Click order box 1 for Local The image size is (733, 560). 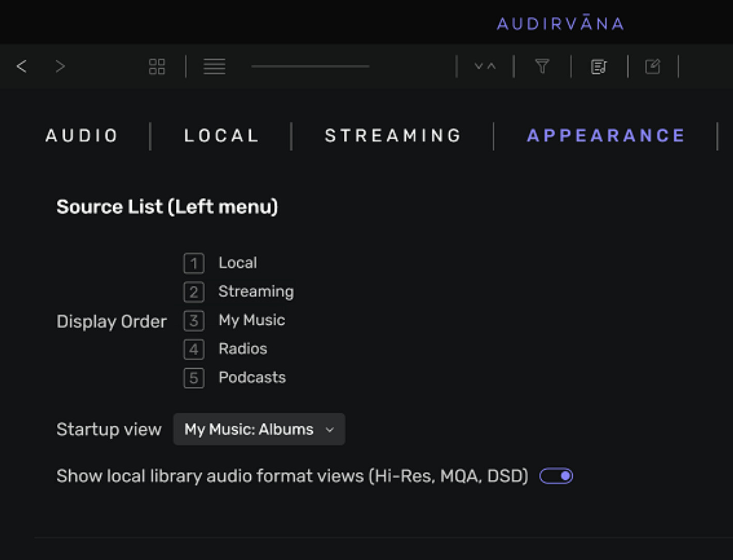click(194, 263)
